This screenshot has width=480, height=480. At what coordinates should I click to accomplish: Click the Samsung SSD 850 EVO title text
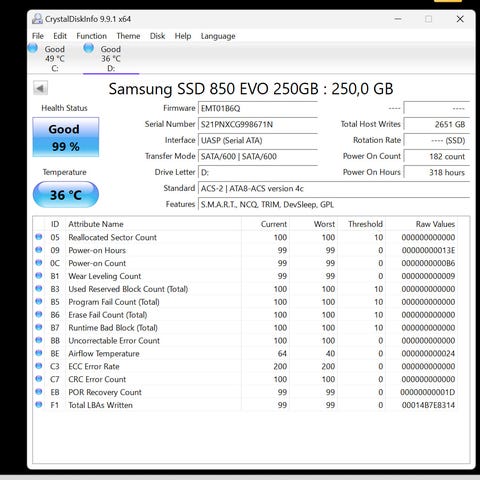pos(251,89)
